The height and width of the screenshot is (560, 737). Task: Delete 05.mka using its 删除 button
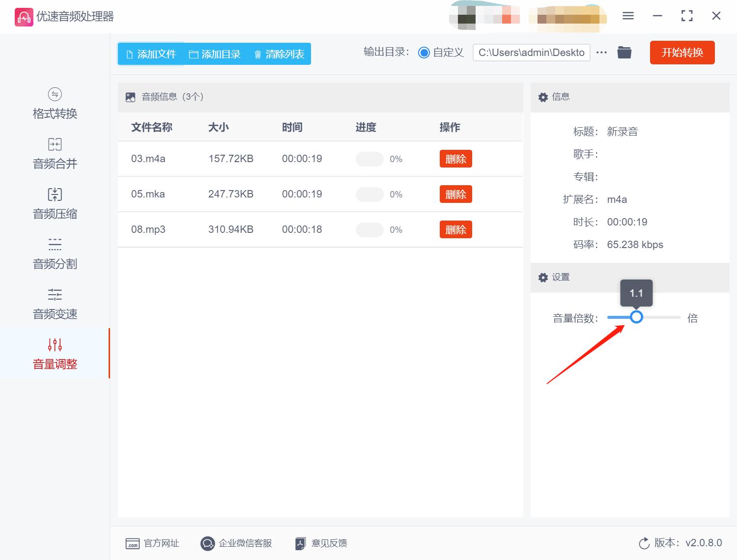[455, 194]
